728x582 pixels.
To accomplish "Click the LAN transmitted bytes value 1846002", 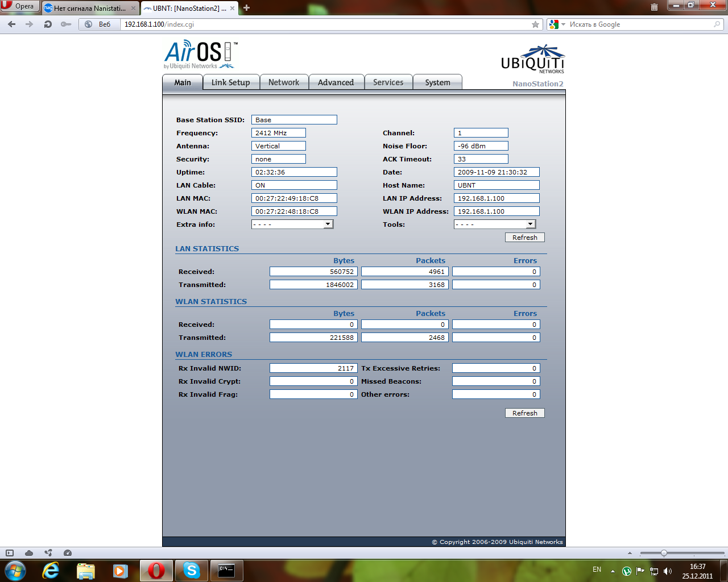I will click(x=313, y=285).
